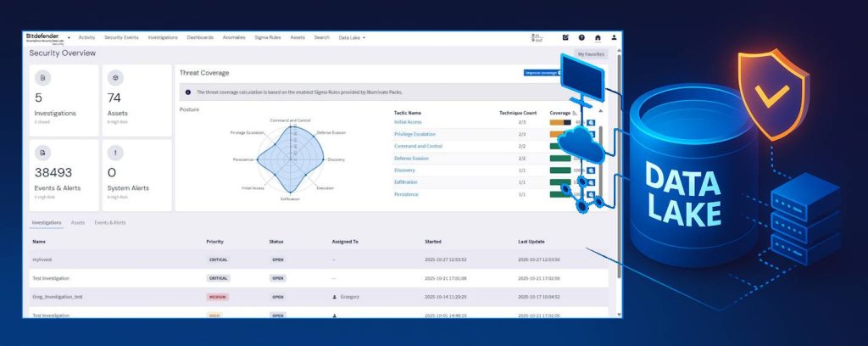The width and height of the screenshot is (868, 346).
Task: Open the help question mark icon
Action: click(x=581, y=37)
